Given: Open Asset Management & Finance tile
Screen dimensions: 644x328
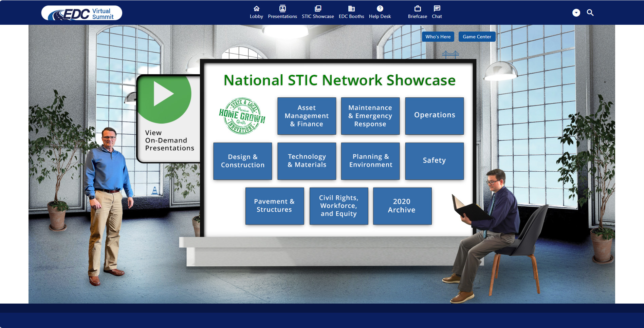Looking at the screenshot, I should [307, 116].
